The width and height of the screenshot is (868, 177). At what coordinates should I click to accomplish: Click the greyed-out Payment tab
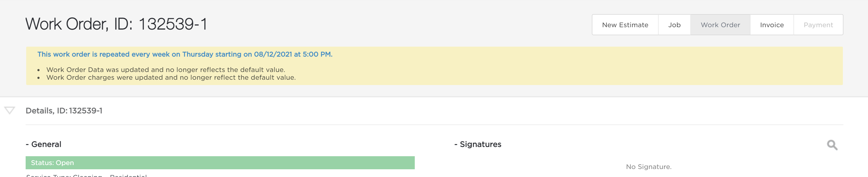coord(818,25)
